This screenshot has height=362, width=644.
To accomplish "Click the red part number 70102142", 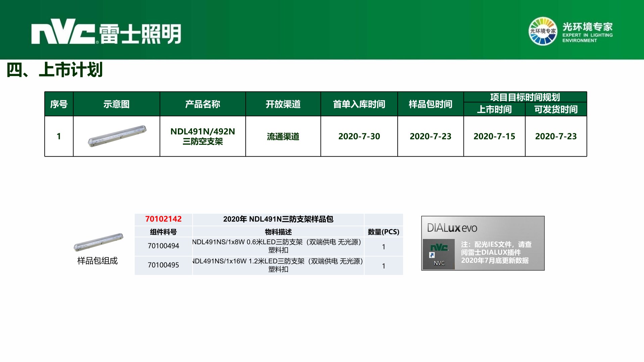I will click(163, 219).
